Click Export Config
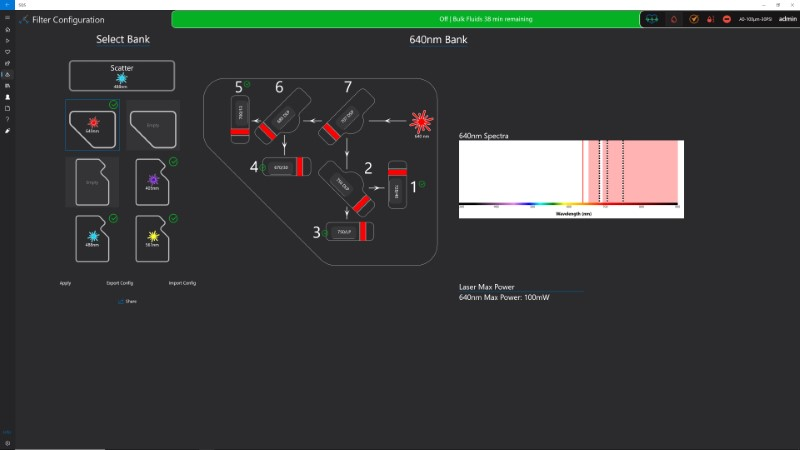Image resolution: width=800 pixels, height=450 pixels. click(119, 283)
